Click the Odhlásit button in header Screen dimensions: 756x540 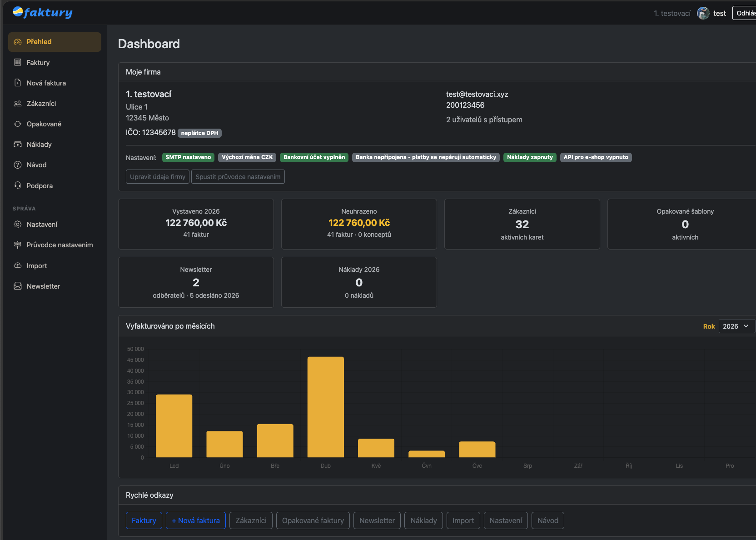pyautogui.click(x=744, y=13)
